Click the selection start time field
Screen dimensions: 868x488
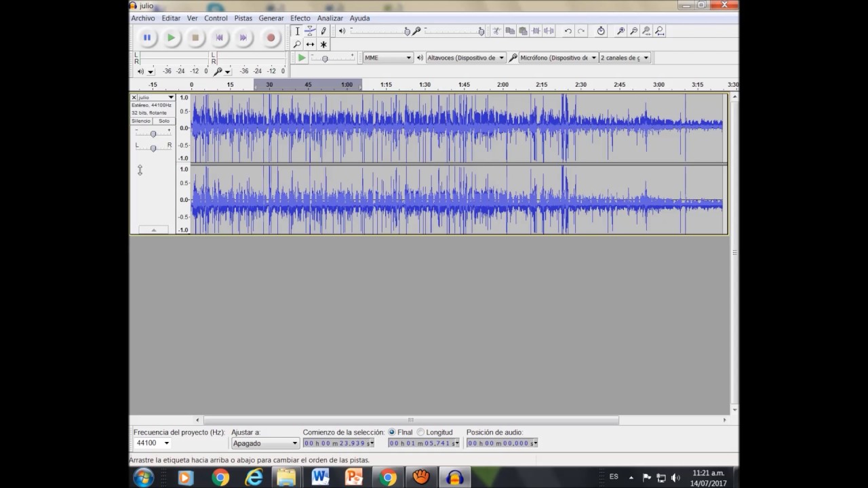point(338,443)
